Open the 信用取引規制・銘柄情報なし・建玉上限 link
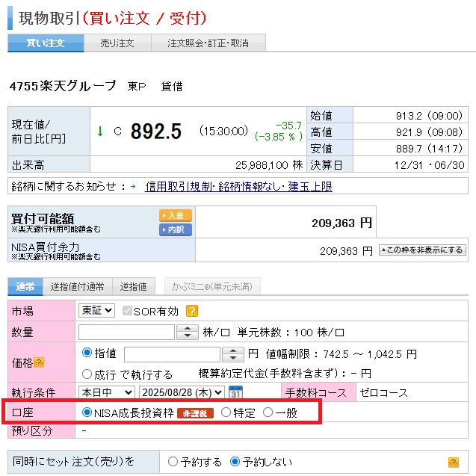476x476 pixels. coord(238,186)
